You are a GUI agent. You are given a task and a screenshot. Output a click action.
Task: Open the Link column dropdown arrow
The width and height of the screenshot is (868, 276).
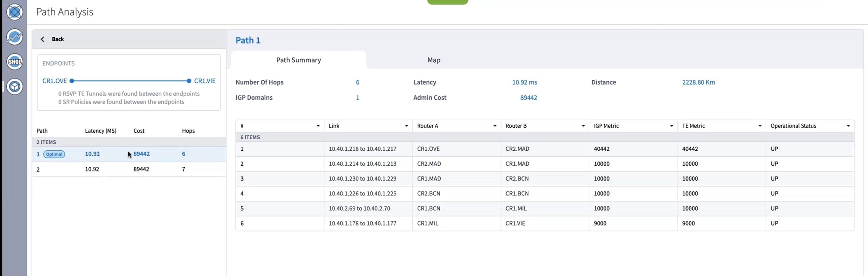(406, 126)
